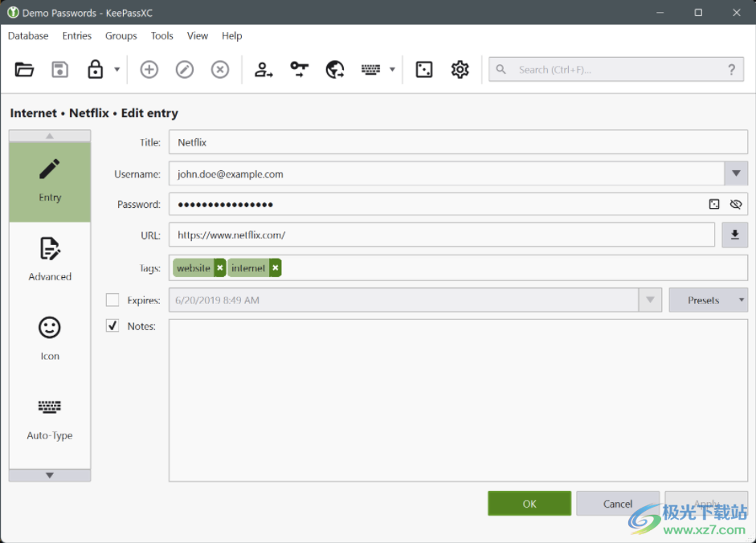Click the Cancel button
Image resolution: width=756 pixels, height=543 pixels.
coord(618,504)
